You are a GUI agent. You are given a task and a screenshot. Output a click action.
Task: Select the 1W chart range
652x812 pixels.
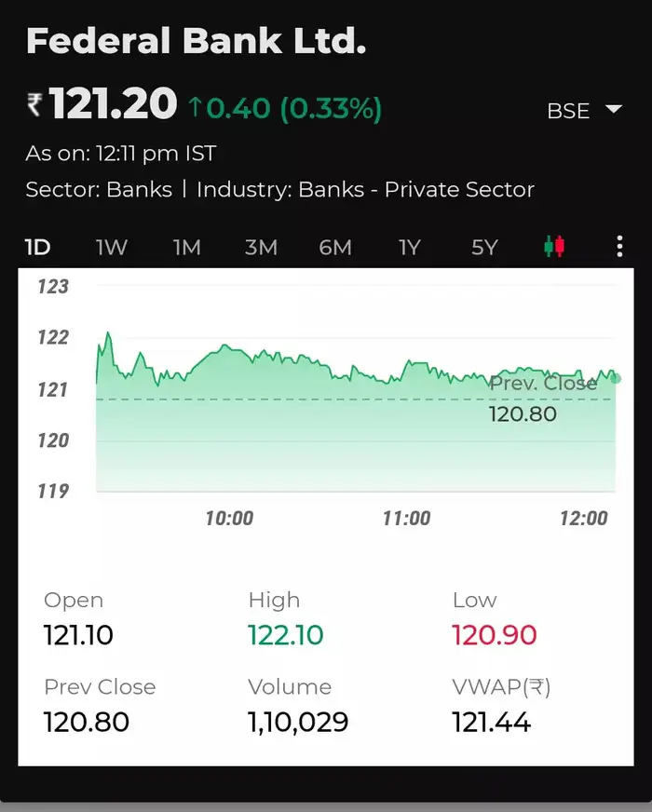[112, 248]
